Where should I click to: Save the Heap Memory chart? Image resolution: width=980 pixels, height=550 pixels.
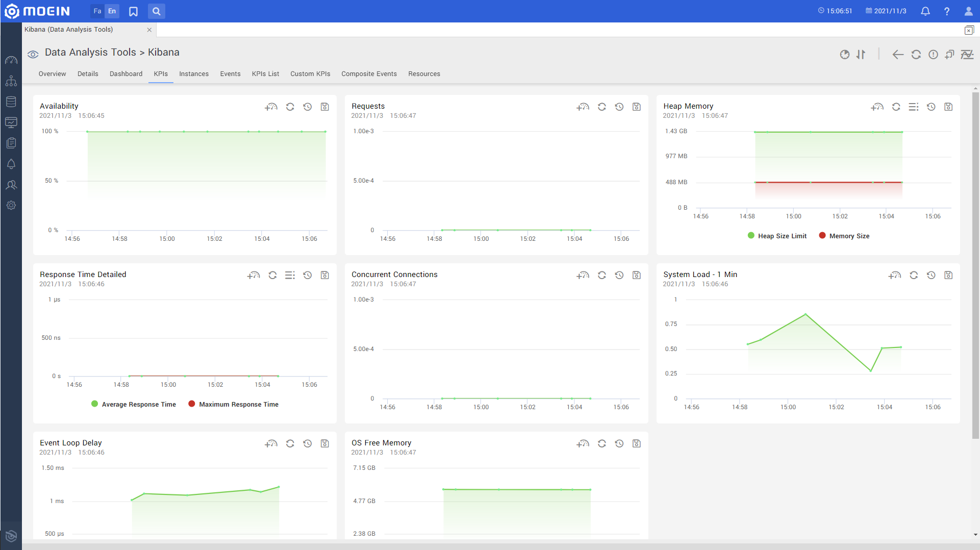tap(948, 107)
